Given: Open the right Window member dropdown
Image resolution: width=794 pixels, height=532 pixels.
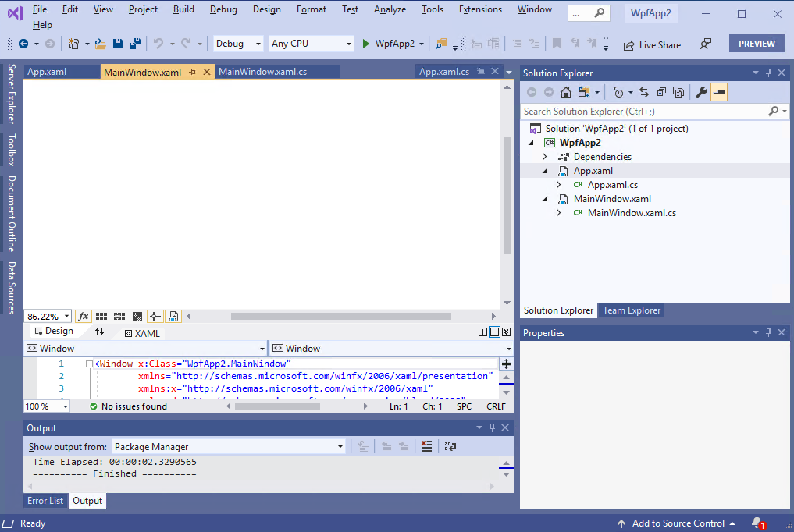Looking at the screenshot, I should tap(391, 349).
